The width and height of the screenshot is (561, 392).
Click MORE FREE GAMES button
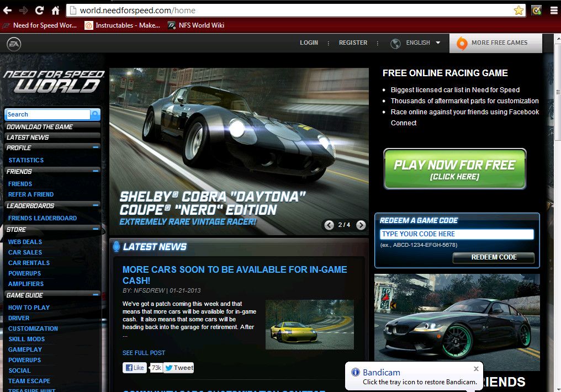tap(495, 43)
